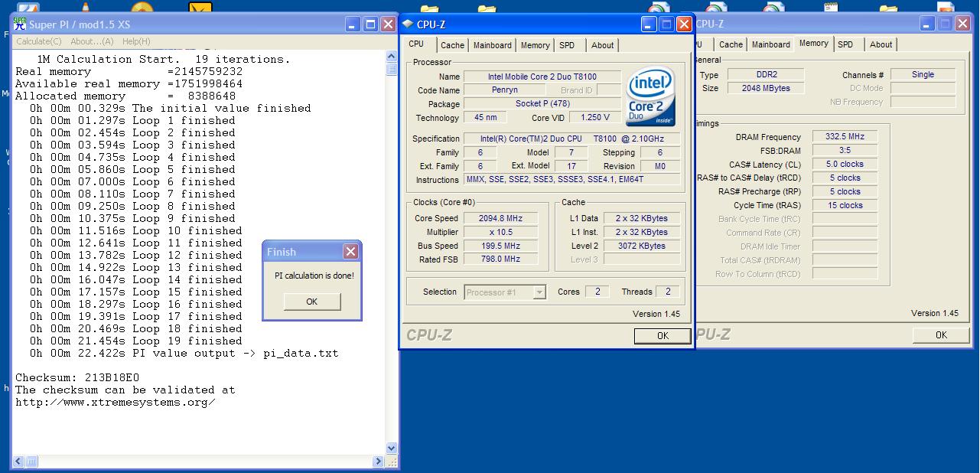The width and height of the screenshot is (980, 473).
Task: Click the 'Checksum: 213B18E0' line in Super PI
Action: tap(77, 377)
